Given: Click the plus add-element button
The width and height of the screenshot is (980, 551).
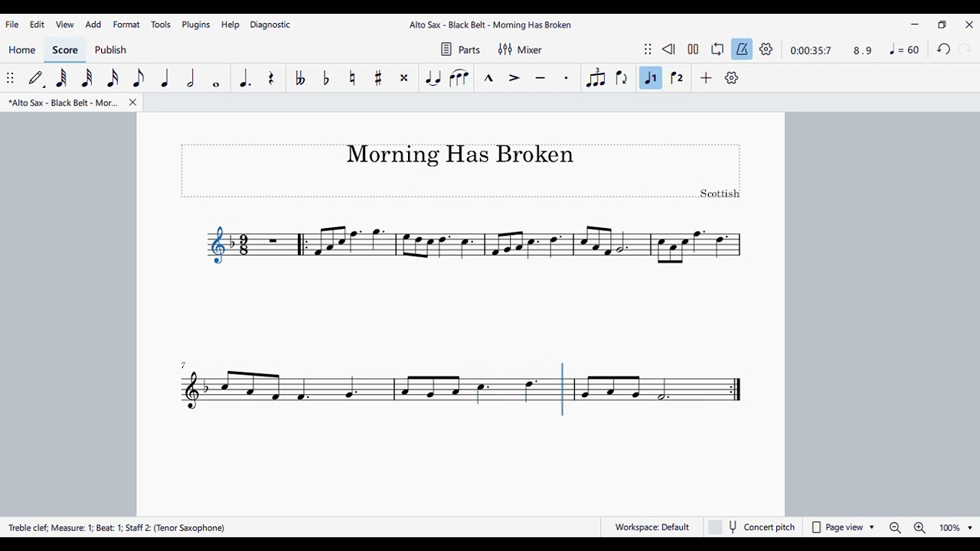Looking at the screenshot, I should click(706, 78).
